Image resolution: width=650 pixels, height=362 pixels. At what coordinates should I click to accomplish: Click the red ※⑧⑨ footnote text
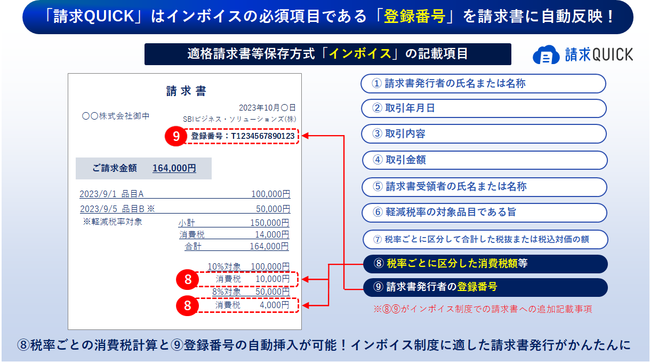tap(483, 309)
